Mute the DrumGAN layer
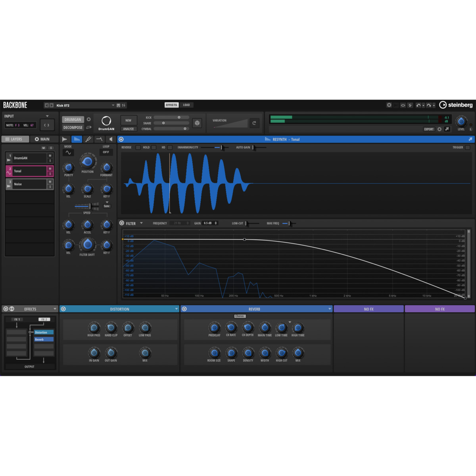This screenshot has height=476, width=476. coord(50,155)
